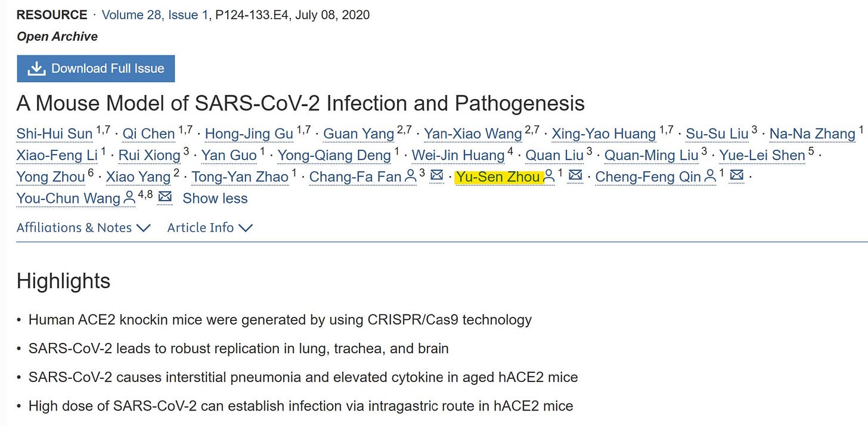
Task: Open author Qi Chen link
Action: coord(148,134)
